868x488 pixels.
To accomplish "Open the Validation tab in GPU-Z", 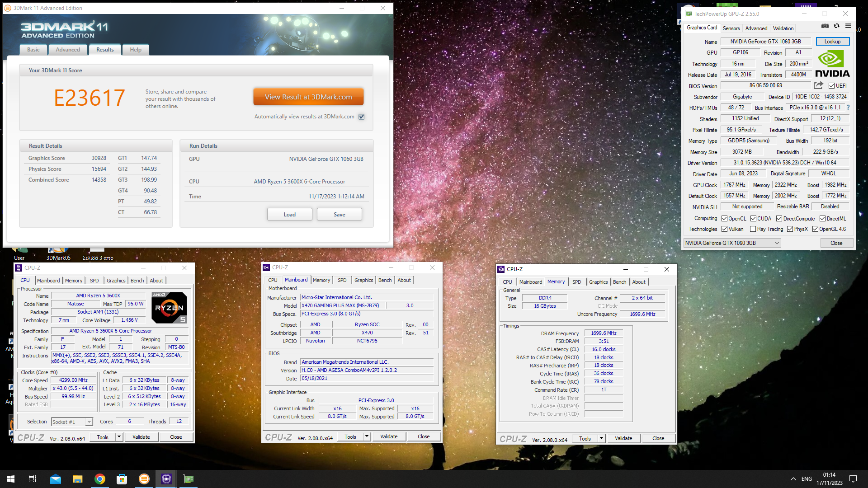I will pos(783,28).
